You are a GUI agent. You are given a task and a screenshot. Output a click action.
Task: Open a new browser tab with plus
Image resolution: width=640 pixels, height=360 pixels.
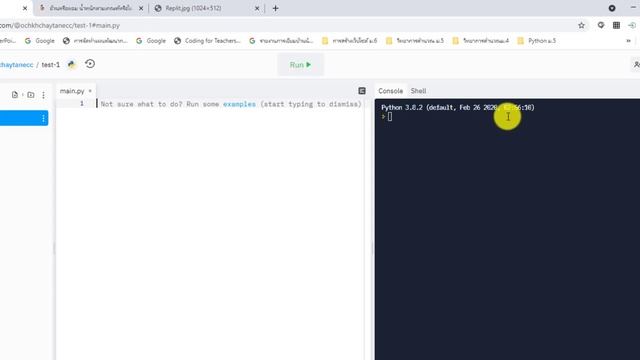[x=276, y=8]
